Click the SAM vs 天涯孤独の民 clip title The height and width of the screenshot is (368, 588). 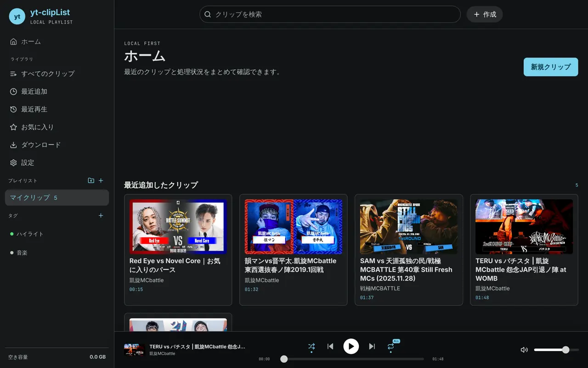[x=407, y=270]
